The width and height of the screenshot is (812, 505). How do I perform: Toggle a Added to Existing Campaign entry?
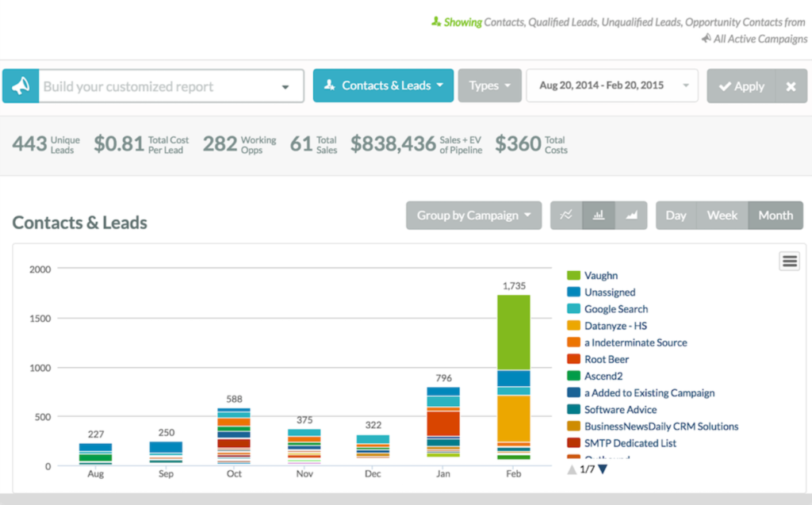pyautogui.click(x=641, y=392)
